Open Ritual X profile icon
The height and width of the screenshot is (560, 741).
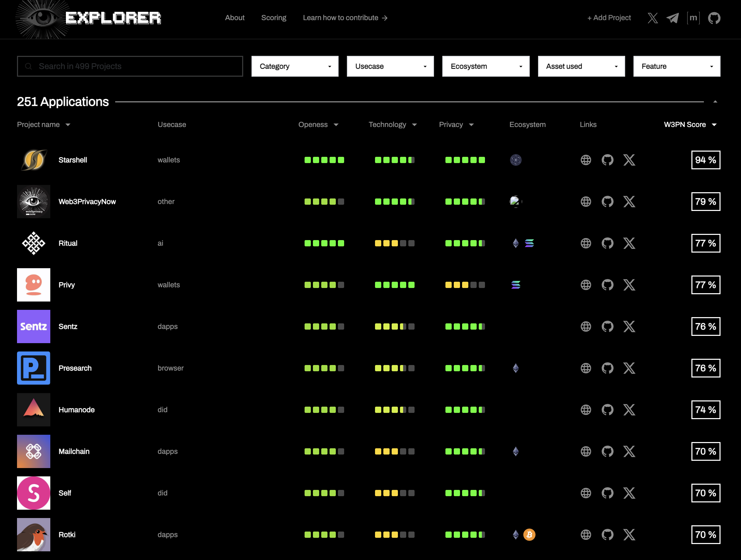629,243
